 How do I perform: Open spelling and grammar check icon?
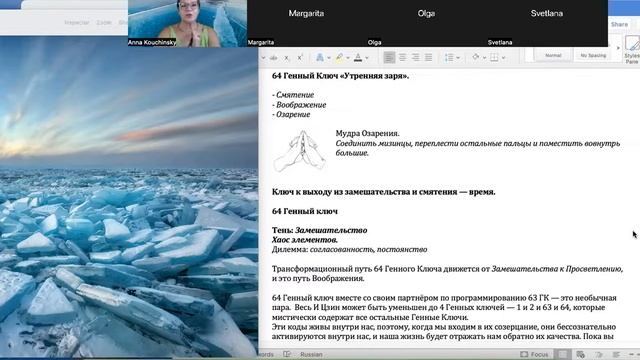[287, 354]
